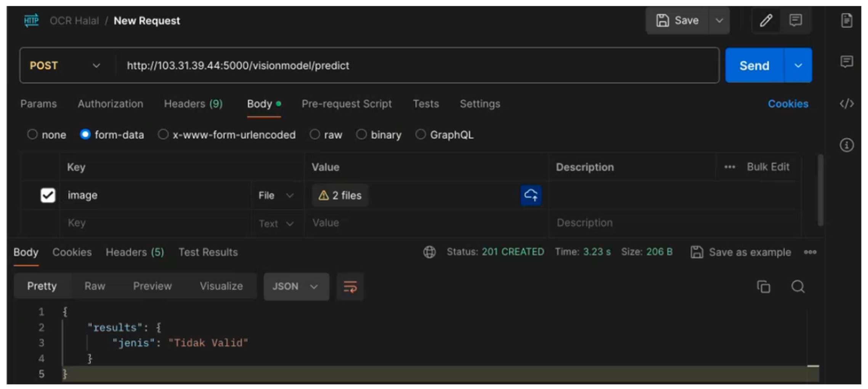Open the documentation icon in right sidebar
This screenshot has height=389, width=868.
tap(846, 21)
